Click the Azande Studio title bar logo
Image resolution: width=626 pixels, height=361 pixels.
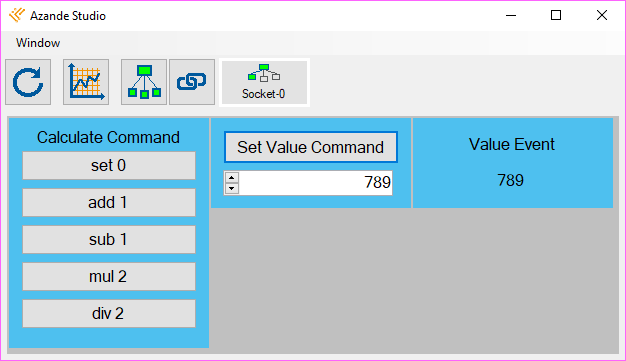(x=17, y=16)
